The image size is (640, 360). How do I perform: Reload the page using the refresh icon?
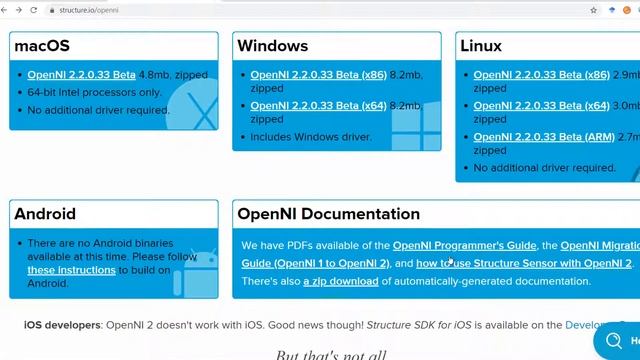[33, 10]
